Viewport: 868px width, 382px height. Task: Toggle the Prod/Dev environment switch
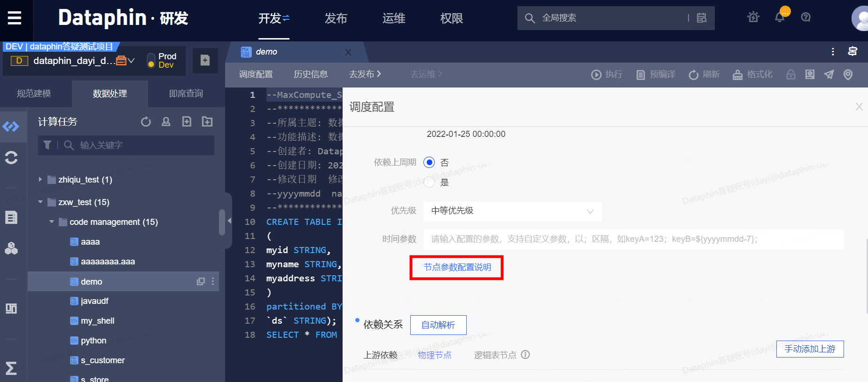(x=151, y=61)
